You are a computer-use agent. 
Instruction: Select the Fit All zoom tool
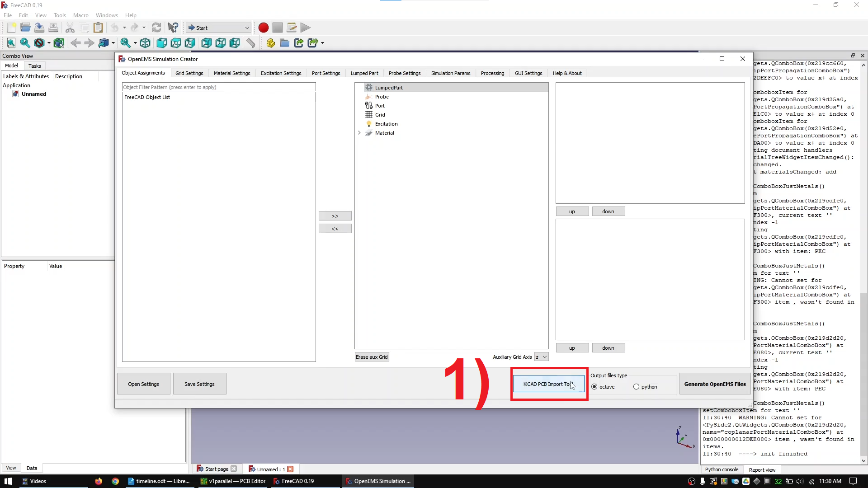click(11, 43)
